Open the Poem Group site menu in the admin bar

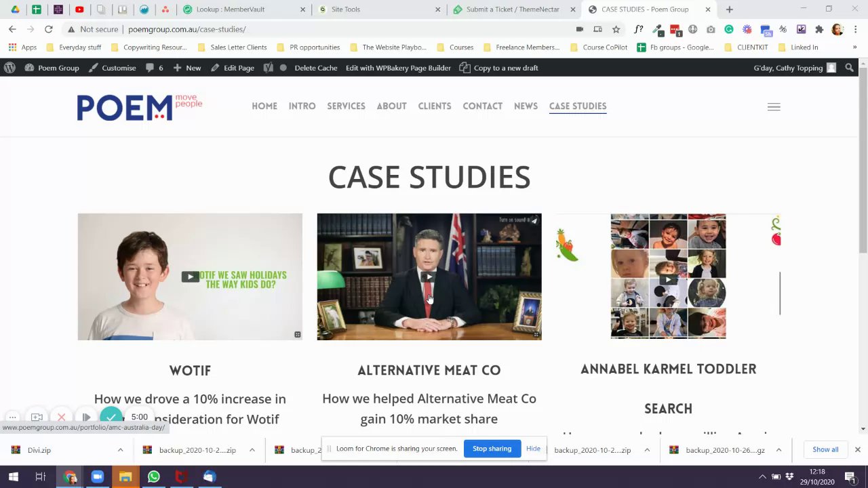[52, 68]
